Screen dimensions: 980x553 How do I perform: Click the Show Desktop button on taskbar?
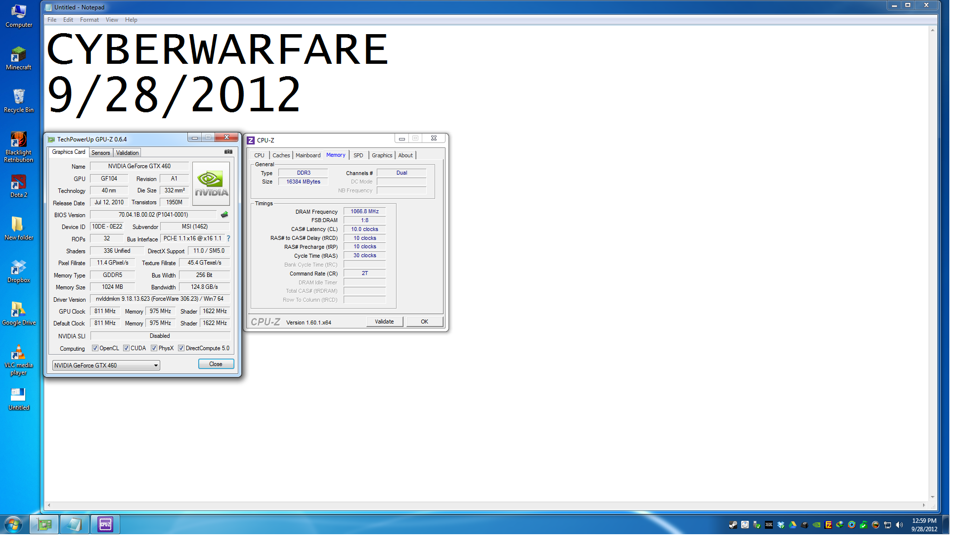(945, 524)
